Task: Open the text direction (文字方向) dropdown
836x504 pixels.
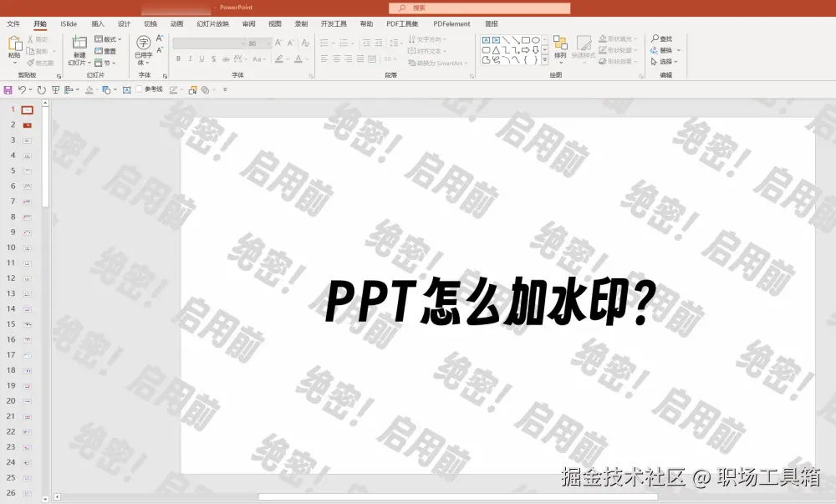Action: coord(427,39)
